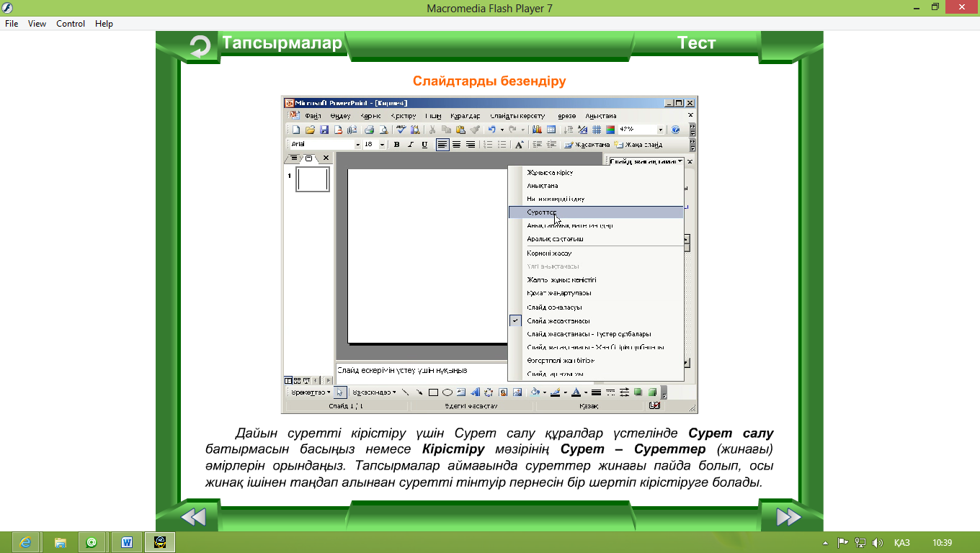This screenshot has height=553, width=980.
Task: Click the Print icon in PowerPoint toolbar
Action: pos(369,130)
